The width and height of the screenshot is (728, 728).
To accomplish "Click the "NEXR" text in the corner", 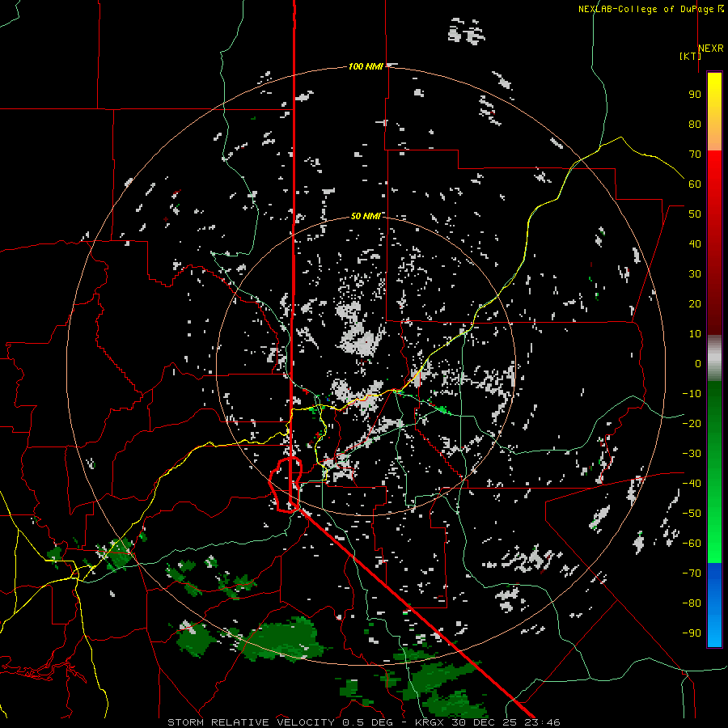I will click(711, 48).
